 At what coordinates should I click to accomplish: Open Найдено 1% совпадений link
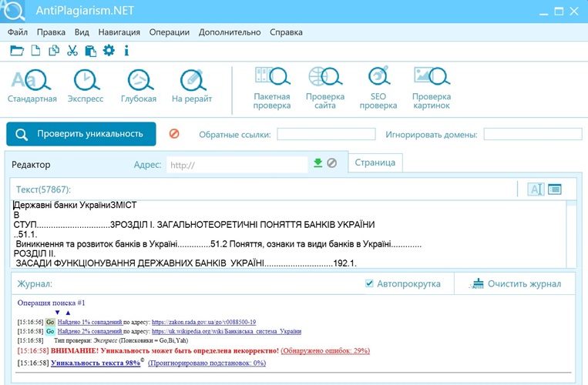coord(89,322)
